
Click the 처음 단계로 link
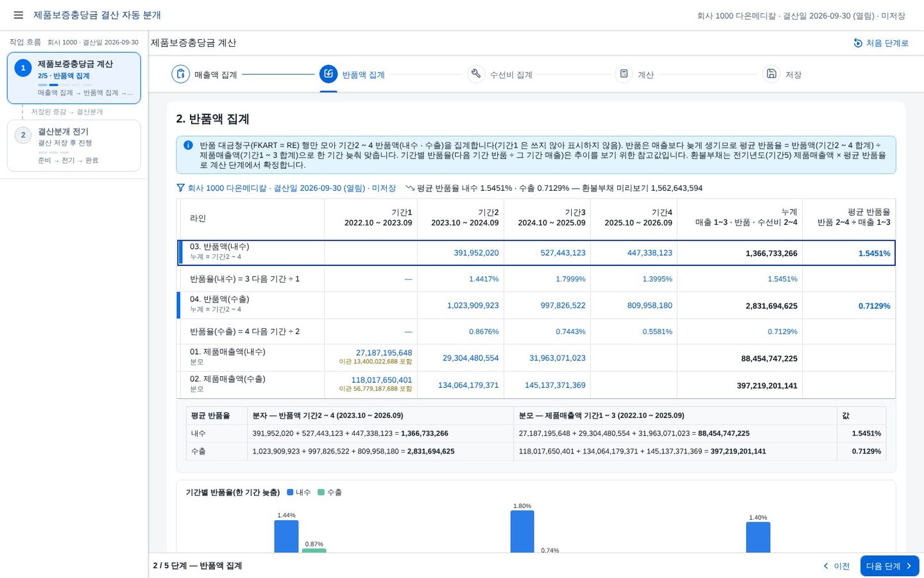887,43
